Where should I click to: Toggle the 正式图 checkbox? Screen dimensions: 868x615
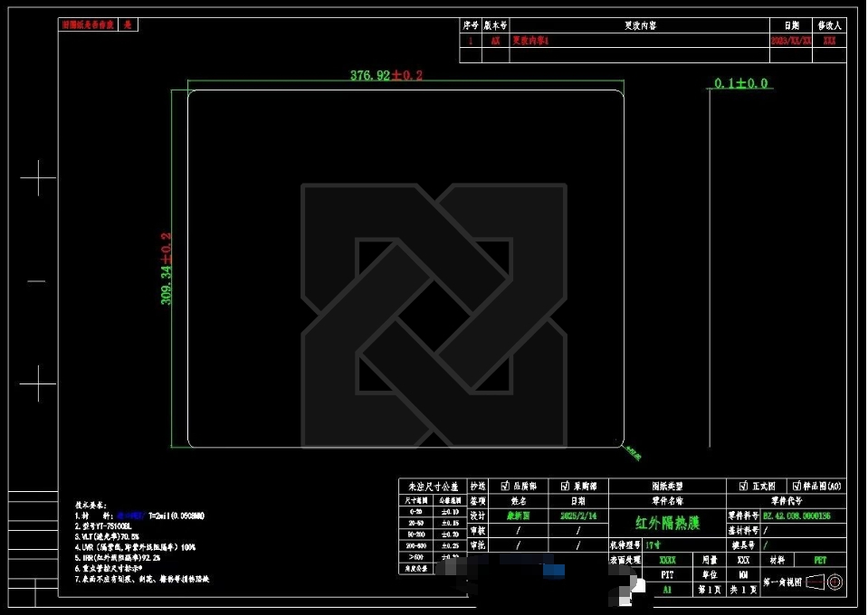click(x=743, y=486)
